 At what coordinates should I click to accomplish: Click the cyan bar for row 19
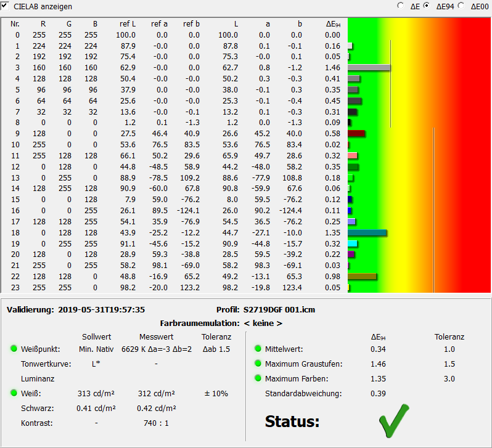353,244
